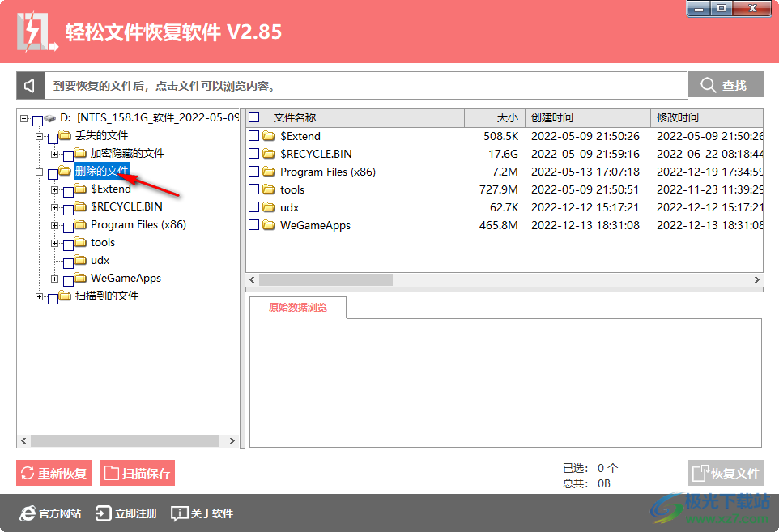Check the WeGameApps row in the file list

pyautogui.click(x=254, y=225)
